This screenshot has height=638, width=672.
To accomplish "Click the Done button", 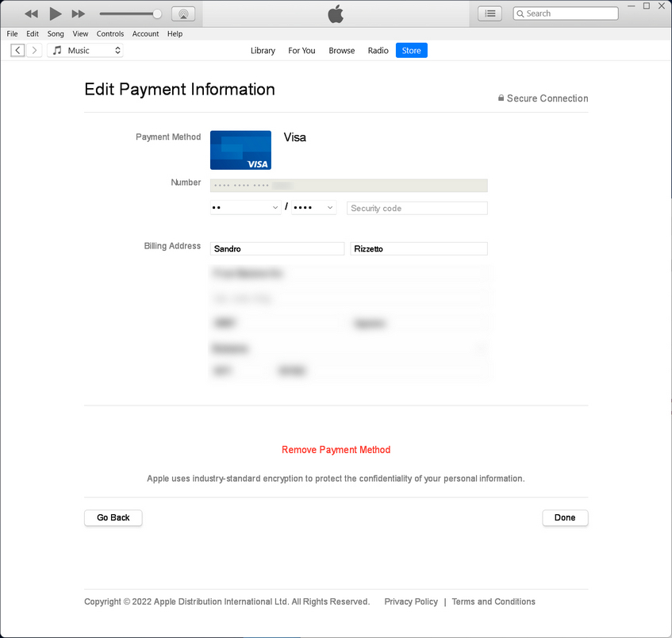I will (x=565, y=517).
